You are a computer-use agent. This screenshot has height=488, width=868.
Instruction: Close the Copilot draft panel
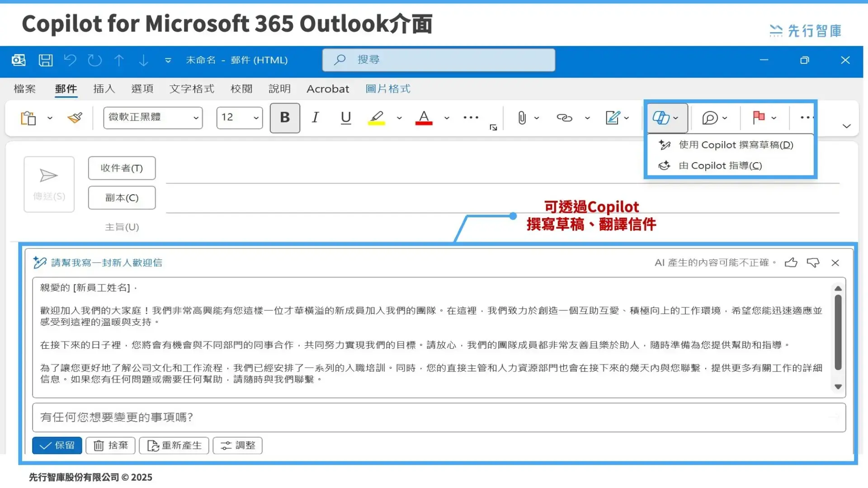tap(835, 263)
